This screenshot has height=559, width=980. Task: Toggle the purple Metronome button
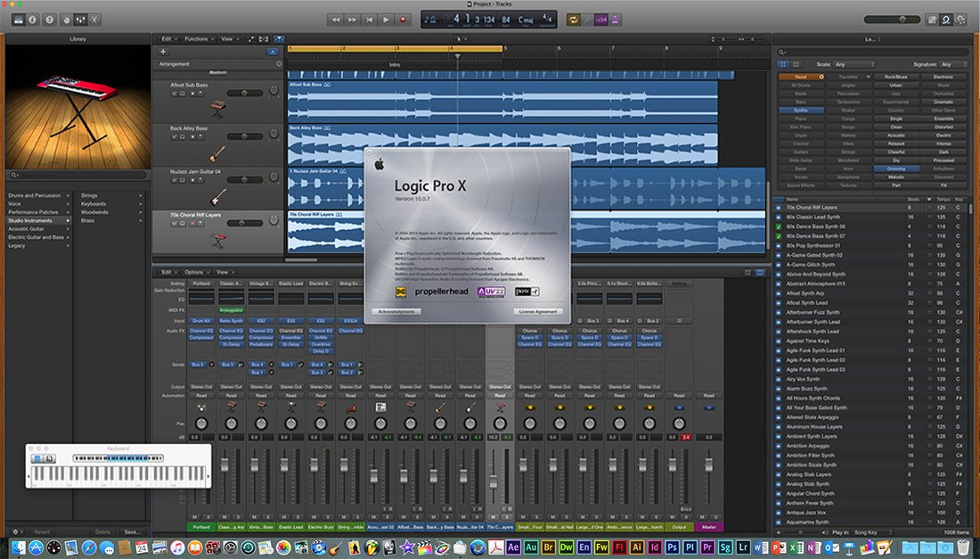tap(615, 20)
